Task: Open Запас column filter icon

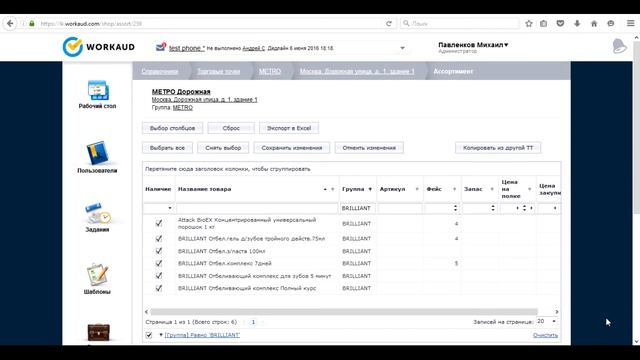Action: 492,189
